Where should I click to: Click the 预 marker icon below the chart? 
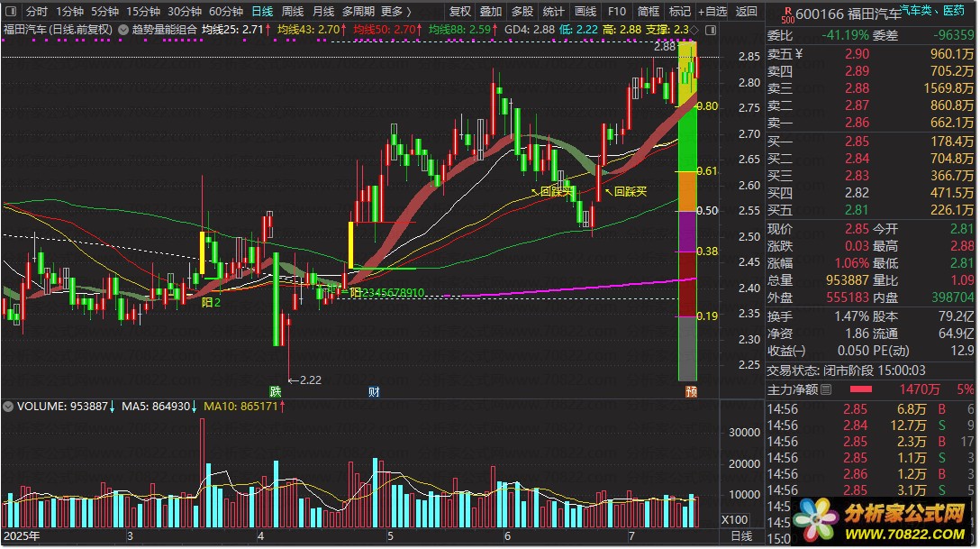pyautogui.click(x=691, y=391)
